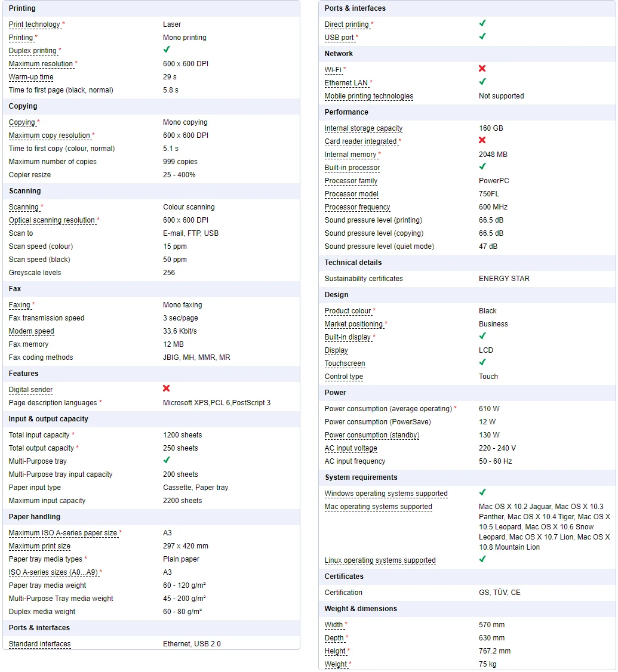This screenshot has height=672, width=618.
Task: Open the Modem speed definition
Action: click(31, 331)
